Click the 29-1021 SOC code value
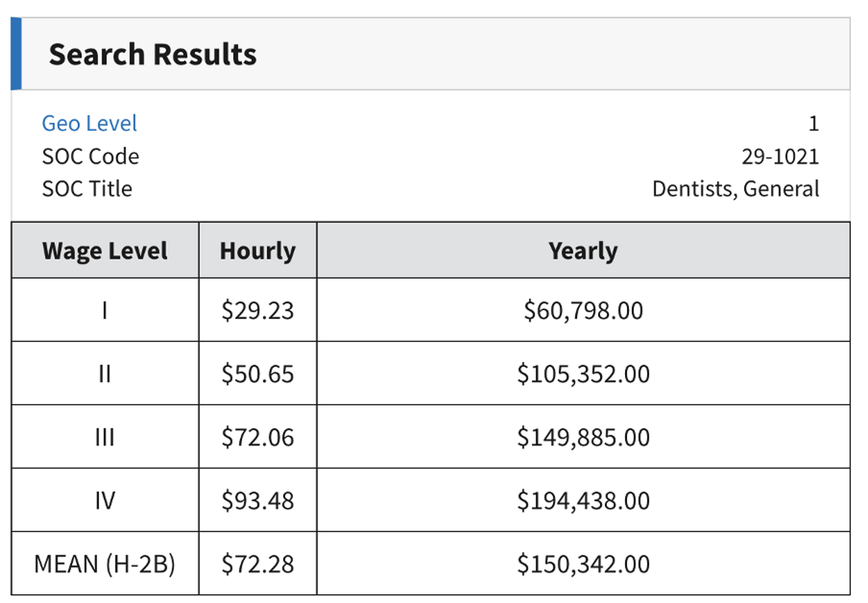 tap(780, 156)
